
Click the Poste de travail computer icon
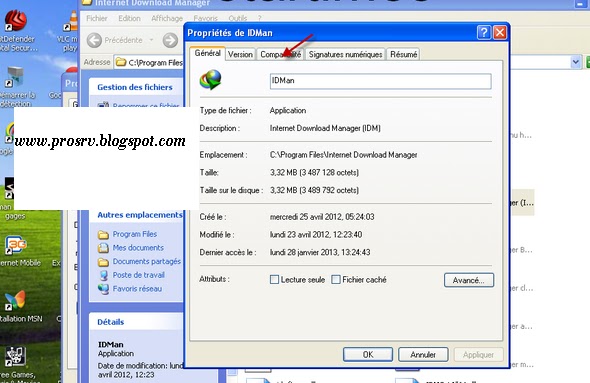(103, 275)
